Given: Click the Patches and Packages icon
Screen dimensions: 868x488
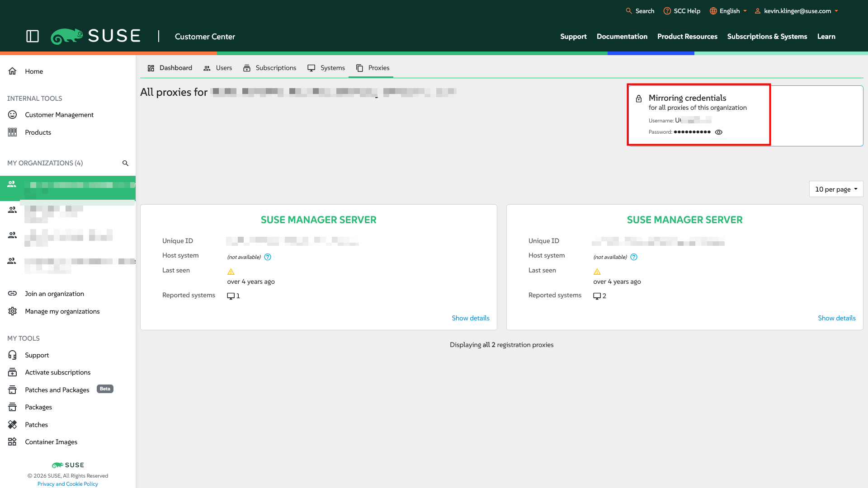Looking at the screenshot, I should [x=13, y=390].
